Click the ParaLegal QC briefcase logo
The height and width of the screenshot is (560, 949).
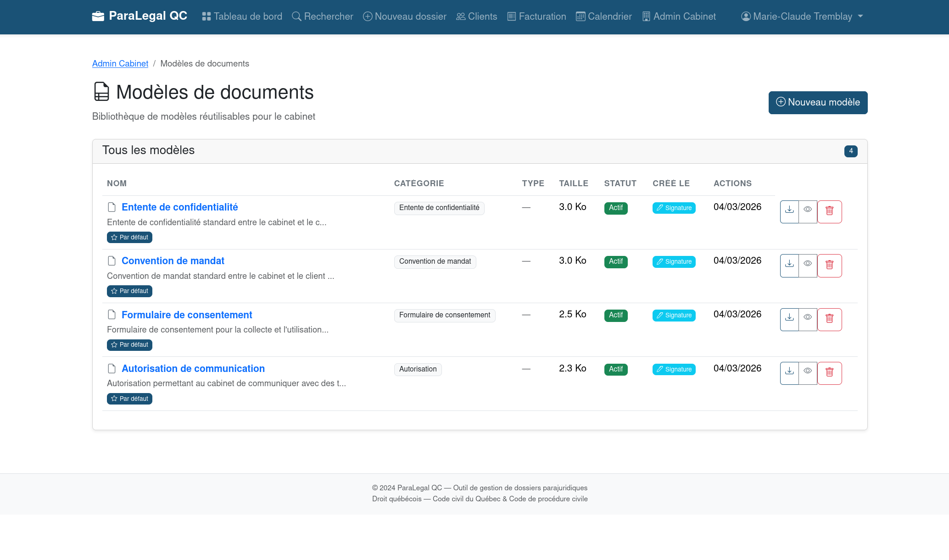click(98, 16)
